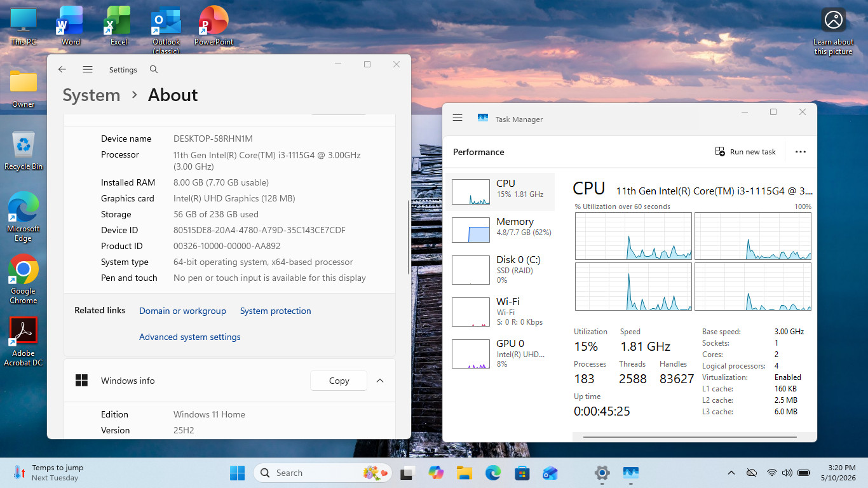This screenshot has height=488, width=868.
Task: Click the Settings search magnifier icon
Action: tap(154, 69)
